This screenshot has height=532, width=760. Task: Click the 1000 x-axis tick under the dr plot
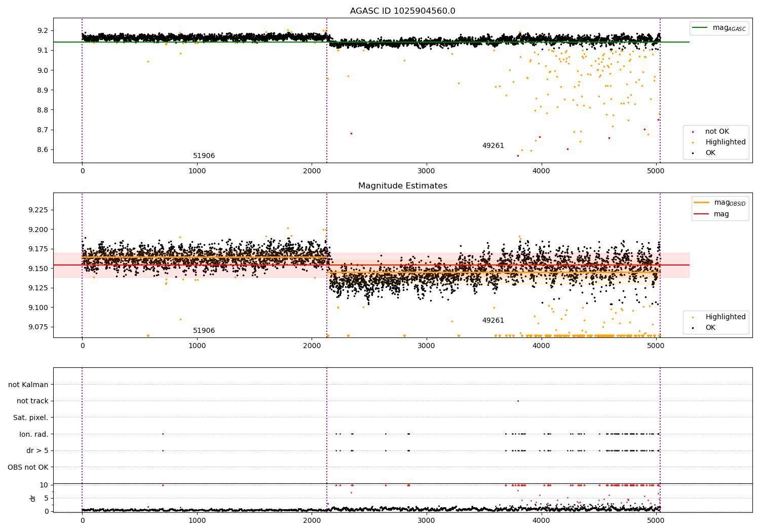[197, 520]
